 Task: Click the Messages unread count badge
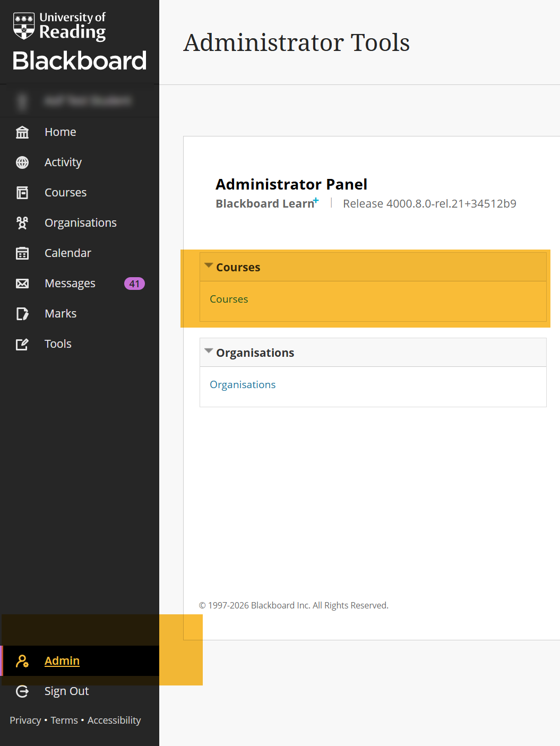(134, 283)
